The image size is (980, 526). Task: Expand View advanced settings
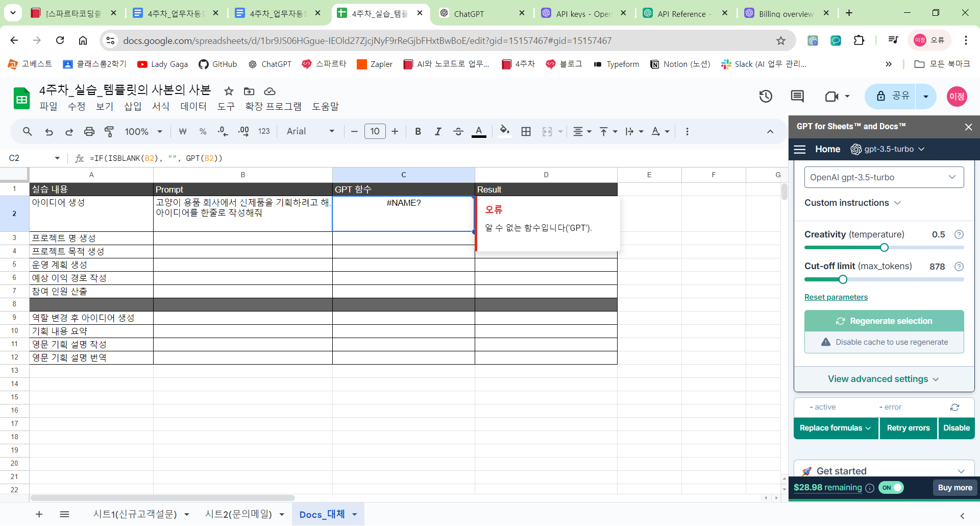click(884, 379)
